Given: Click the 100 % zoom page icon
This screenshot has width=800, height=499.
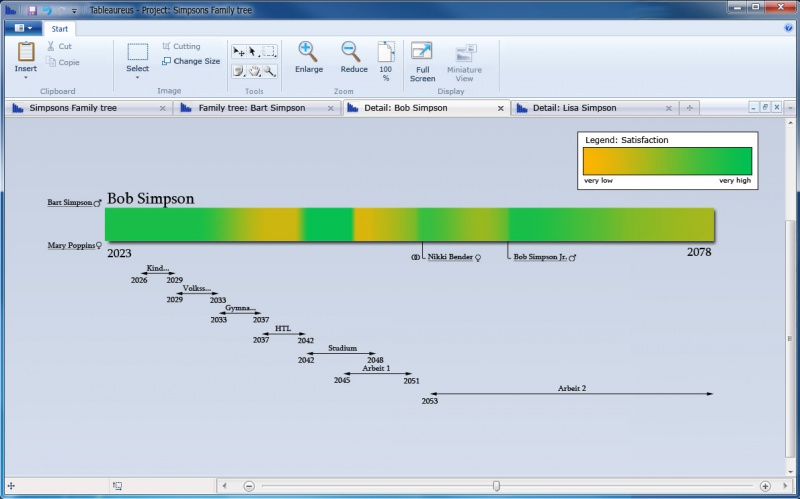Looking at the screenshot, I should click(x=386, y=52).
